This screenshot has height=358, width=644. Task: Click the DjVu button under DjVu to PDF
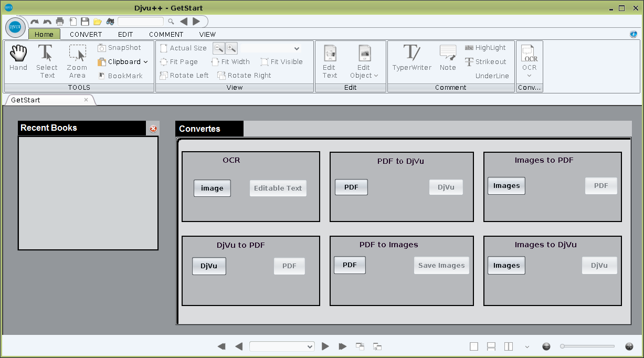(209, 266)
